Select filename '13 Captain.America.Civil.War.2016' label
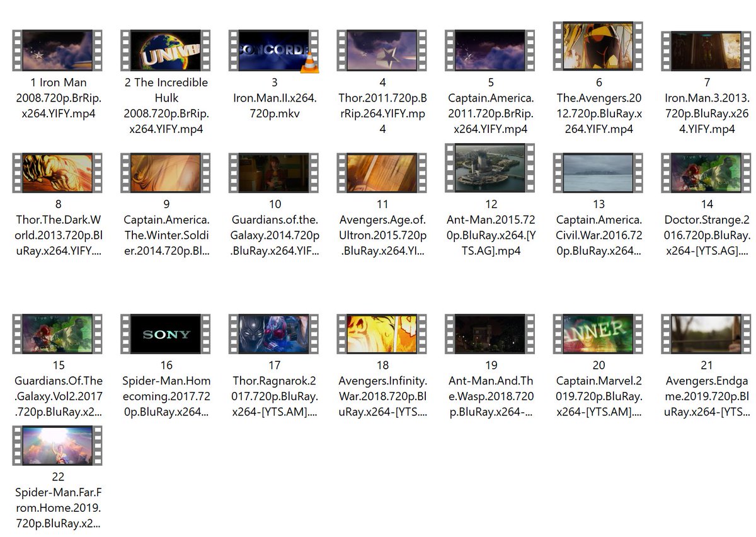 [x=598, y=228]
